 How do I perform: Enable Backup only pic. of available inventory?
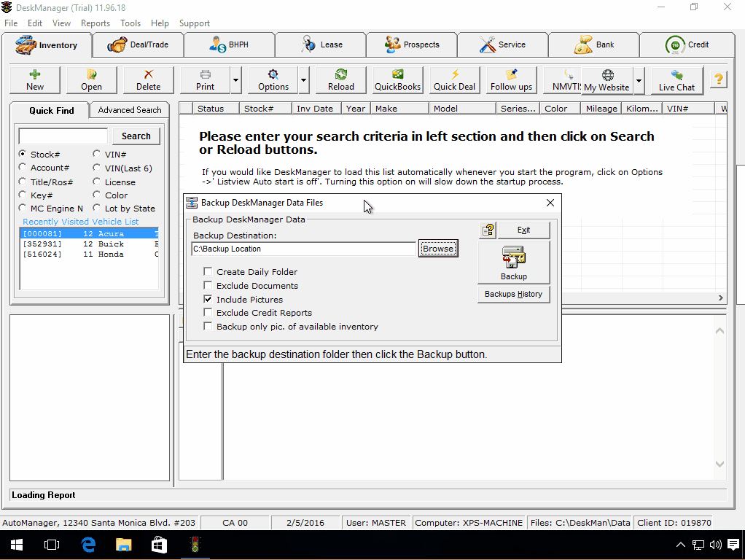point(208,326)
